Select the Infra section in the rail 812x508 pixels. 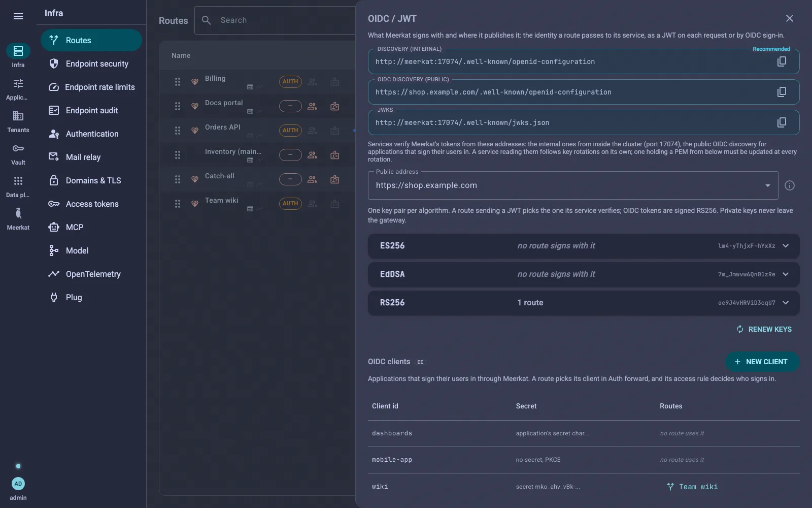pyautogui.click(x=18, y=56)
